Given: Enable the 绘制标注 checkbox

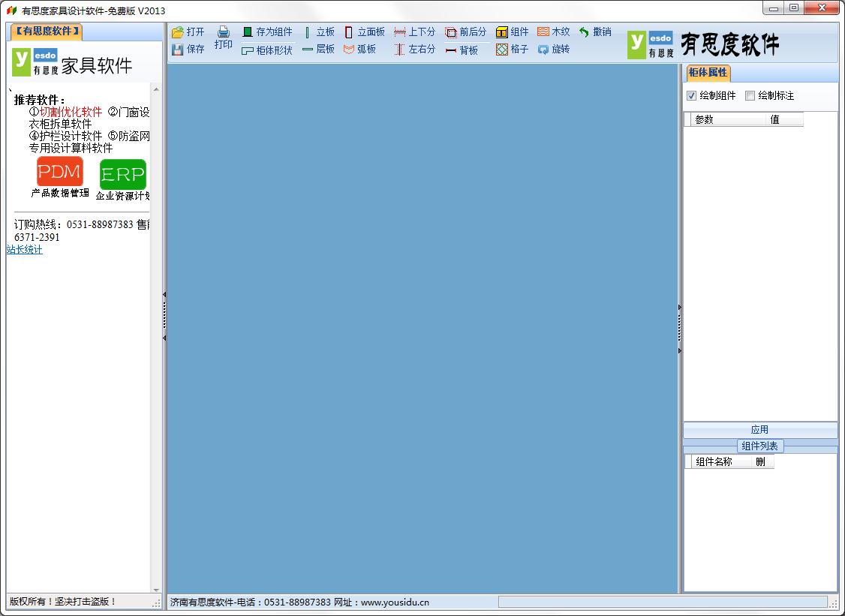Looking at the screenshot, I should pos(750,96).
